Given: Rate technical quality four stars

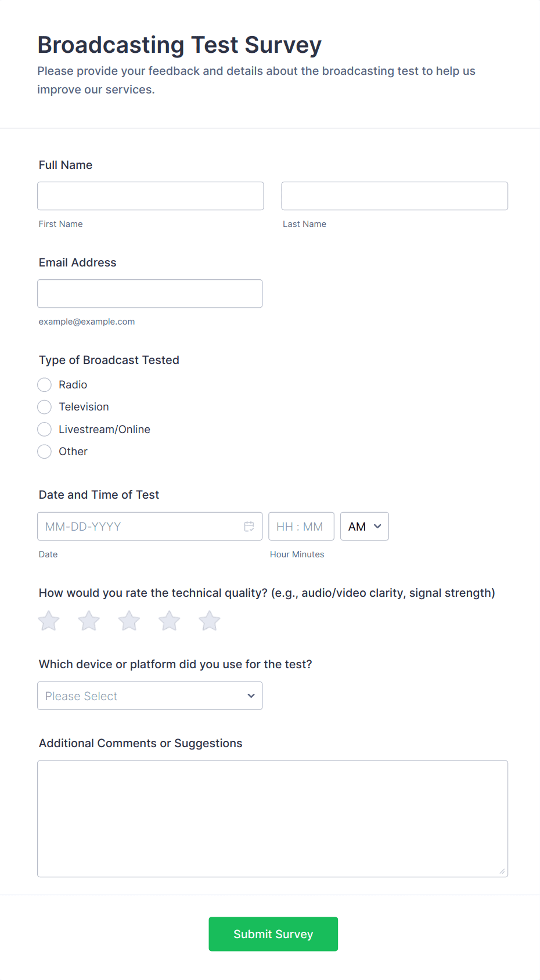Looking at the screenshot, I should point(169,621).
